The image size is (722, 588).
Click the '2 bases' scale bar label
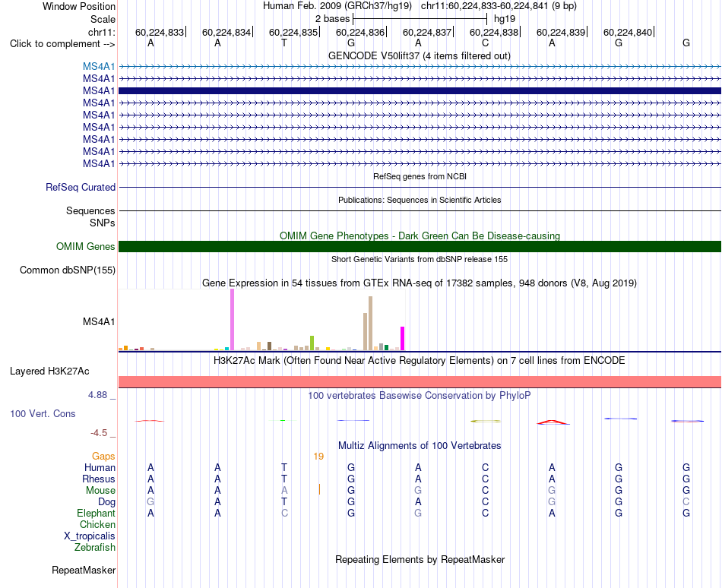click(332, 19)
